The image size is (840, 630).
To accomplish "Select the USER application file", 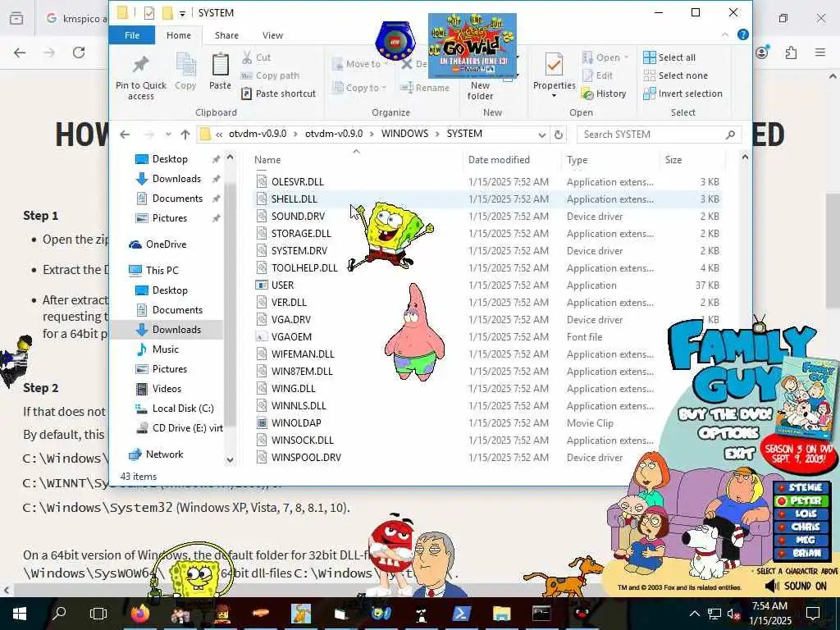I will (486, 285).
